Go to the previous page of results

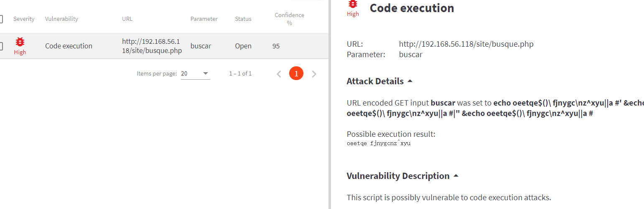click(279, 74)
